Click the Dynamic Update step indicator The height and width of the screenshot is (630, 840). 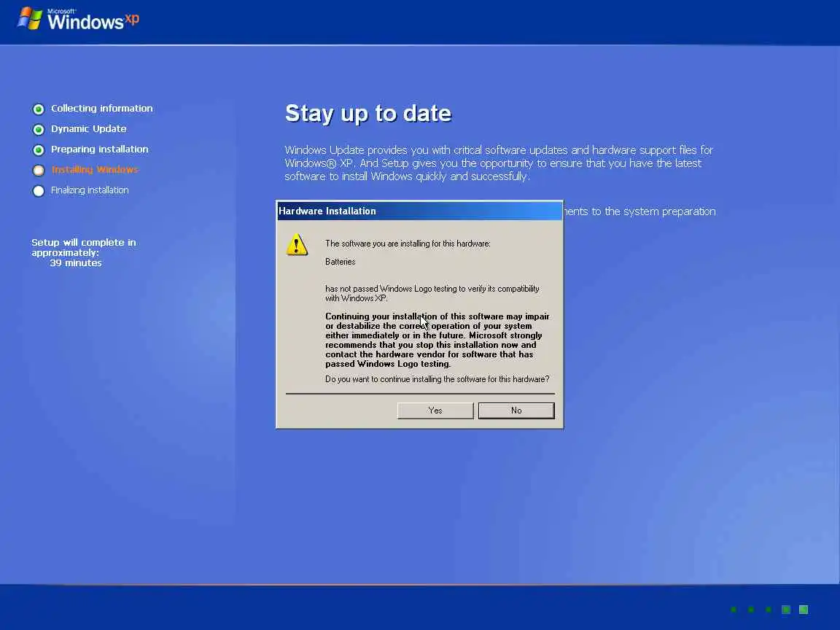pyautogui.click(x=39, y=130)
